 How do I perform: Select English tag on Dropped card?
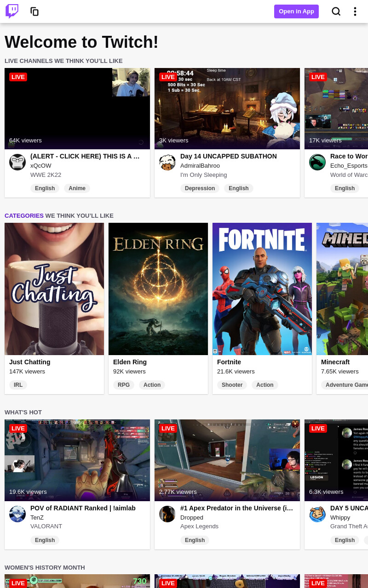pyautogui.click(x=195, y=540)
